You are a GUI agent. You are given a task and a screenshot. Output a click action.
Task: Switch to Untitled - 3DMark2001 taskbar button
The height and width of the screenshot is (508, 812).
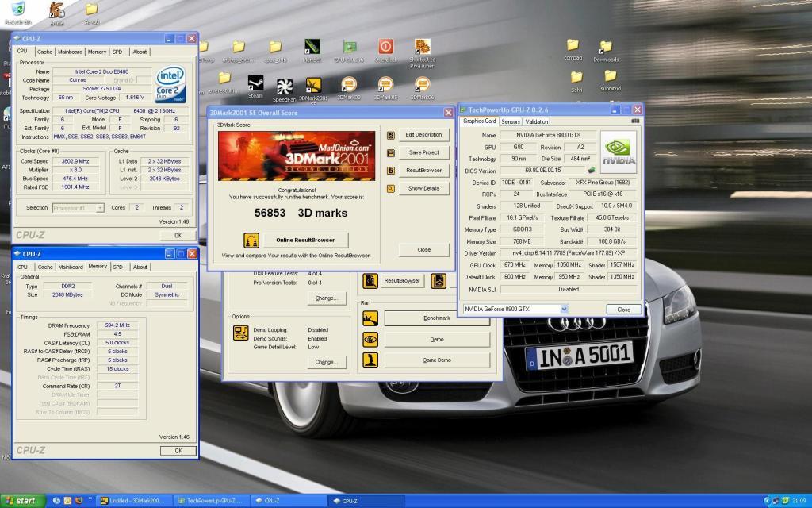tap(135, 501)
